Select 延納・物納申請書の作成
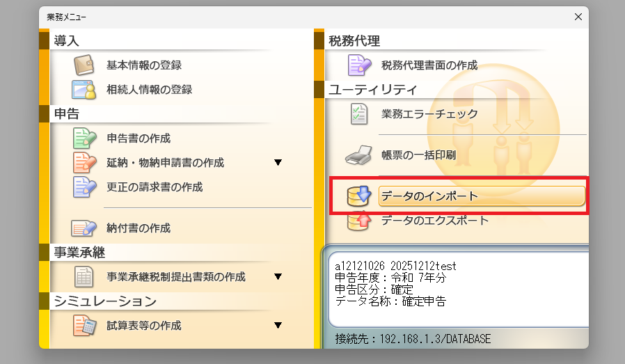Viewport: 625px width, 364px height. pyautogui.click(x=165, y=163)
